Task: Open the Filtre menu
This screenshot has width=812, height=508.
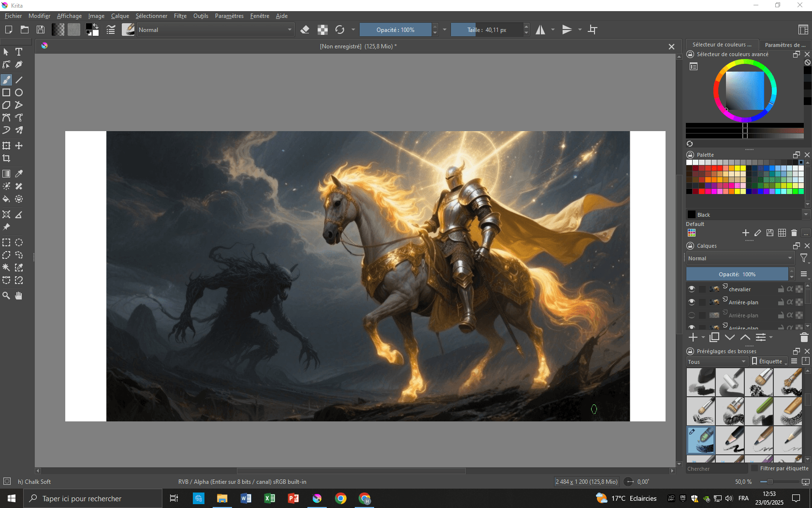Action: pyautogui.click(x=180, y=16)
